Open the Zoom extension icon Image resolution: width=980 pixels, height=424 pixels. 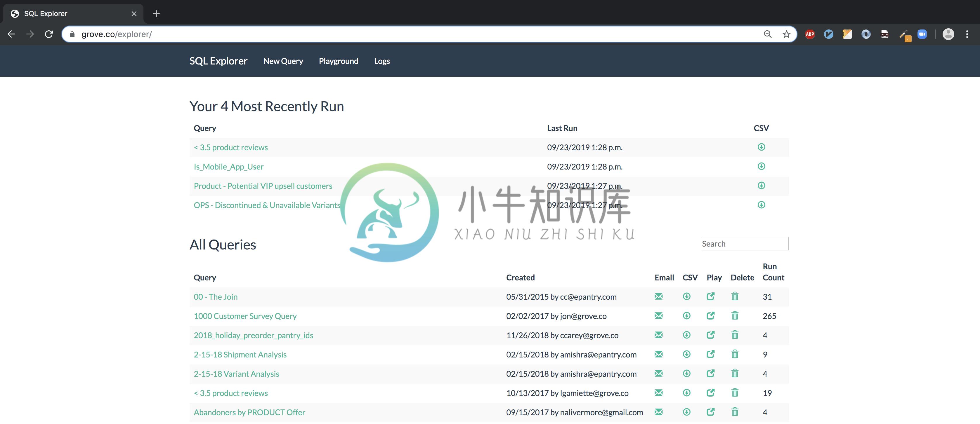coord(922,34)
